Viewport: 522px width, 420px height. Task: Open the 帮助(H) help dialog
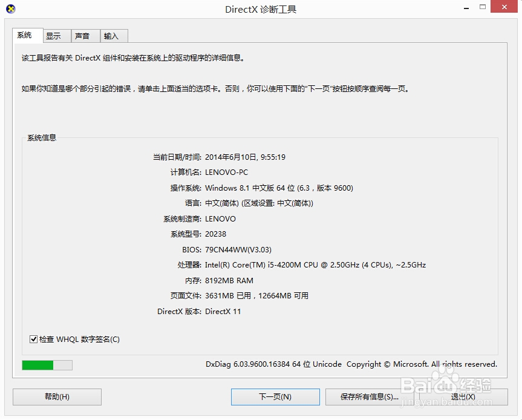(56, 396)
